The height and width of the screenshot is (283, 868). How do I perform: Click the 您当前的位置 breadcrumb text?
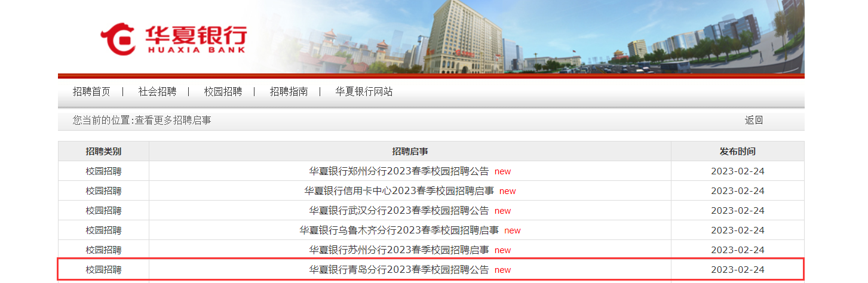142,120
